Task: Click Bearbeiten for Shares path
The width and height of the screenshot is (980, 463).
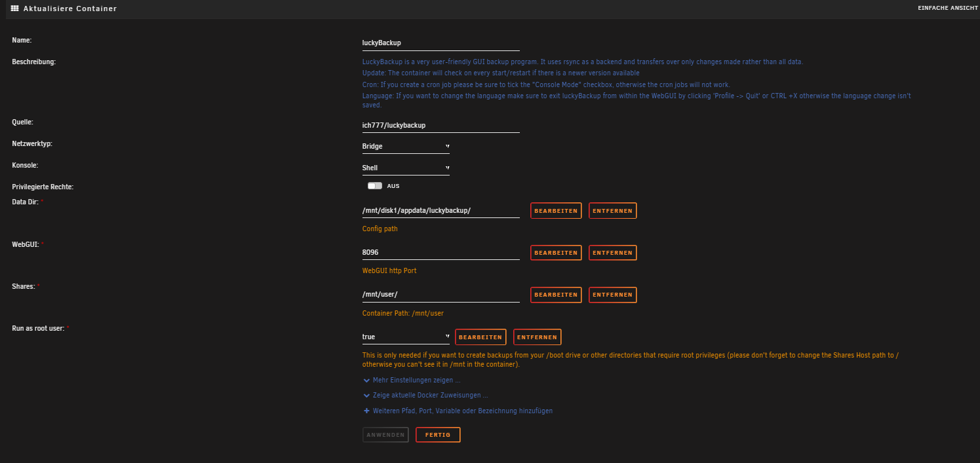Action: (556, 295)
